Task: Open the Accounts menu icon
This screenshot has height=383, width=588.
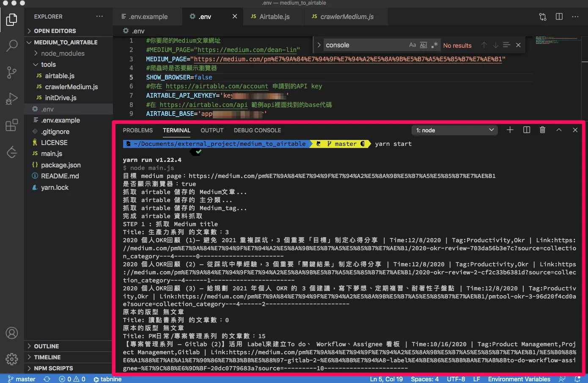Action: coord(12,333)
